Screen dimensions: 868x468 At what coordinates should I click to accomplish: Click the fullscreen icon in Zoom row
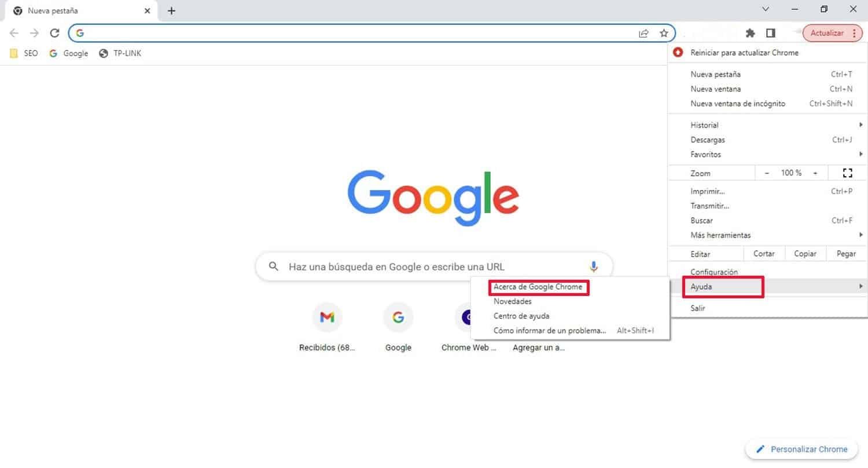coord(848,173)
